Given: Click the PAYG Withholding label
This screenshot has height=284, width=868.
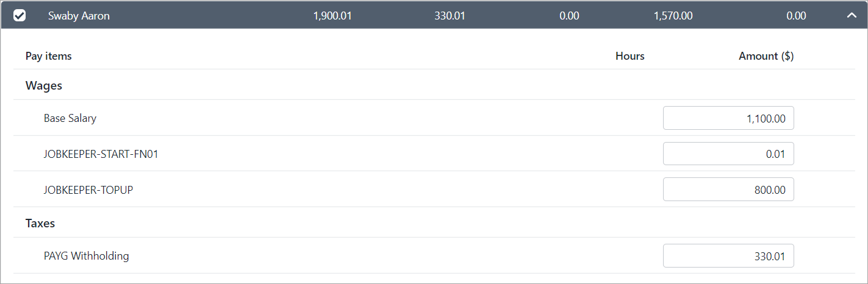Looking at the screenshot, I should (x=86, y=257).
